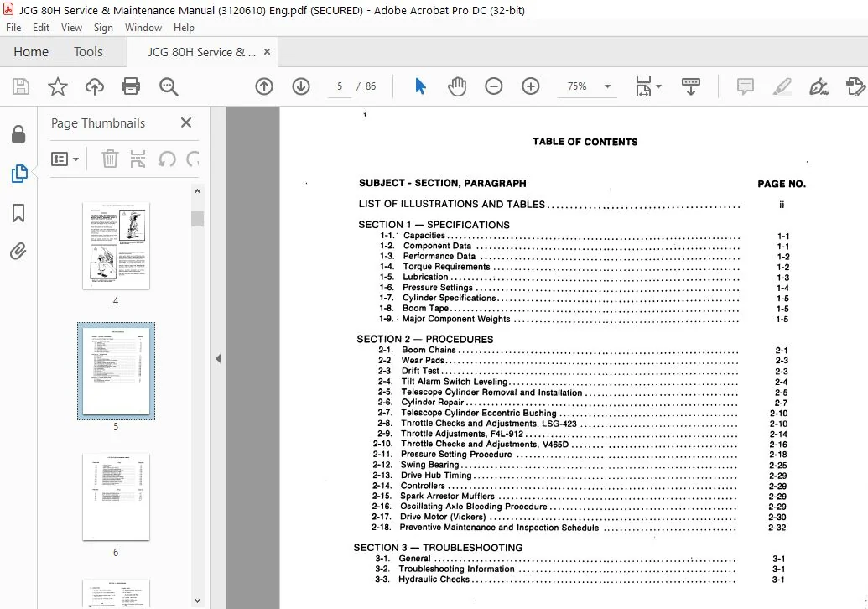Open the Help menu
This screenshot has width=868, height=609.
point(184,28)
